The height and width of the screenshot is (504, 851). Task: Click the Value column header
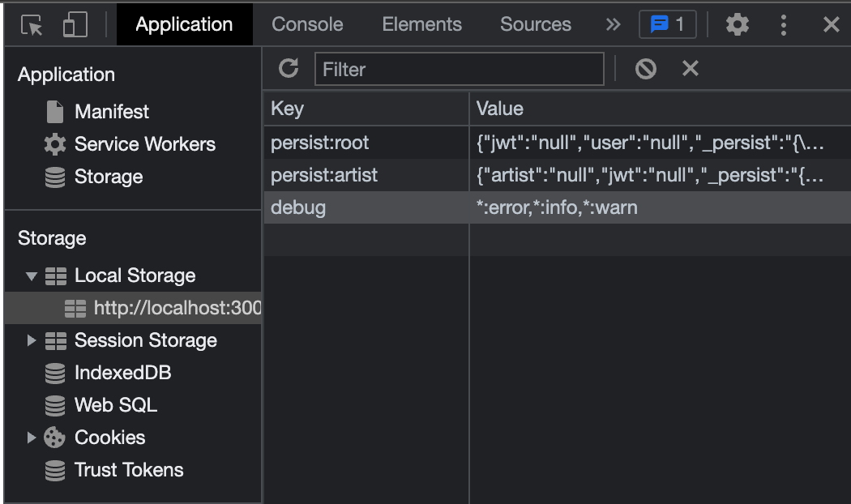pyautogui.click(x=660, y=109)
